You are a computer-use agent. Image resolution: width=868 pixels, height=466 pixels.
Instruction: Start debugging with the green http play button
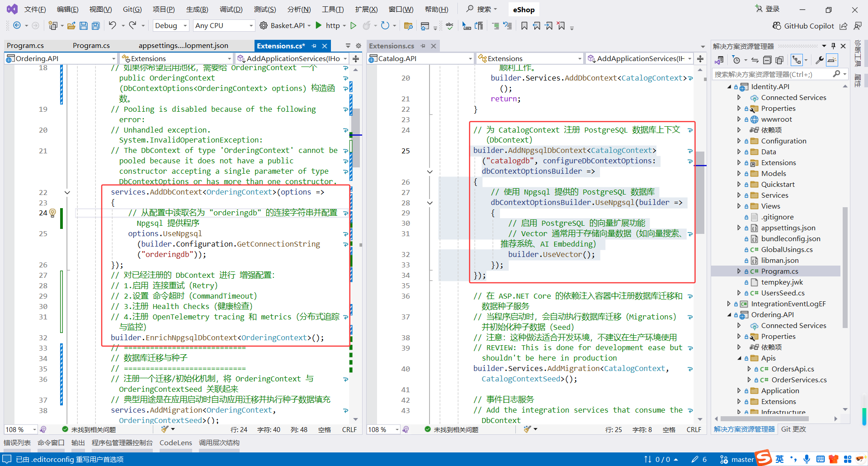click(x=319, y=25)
